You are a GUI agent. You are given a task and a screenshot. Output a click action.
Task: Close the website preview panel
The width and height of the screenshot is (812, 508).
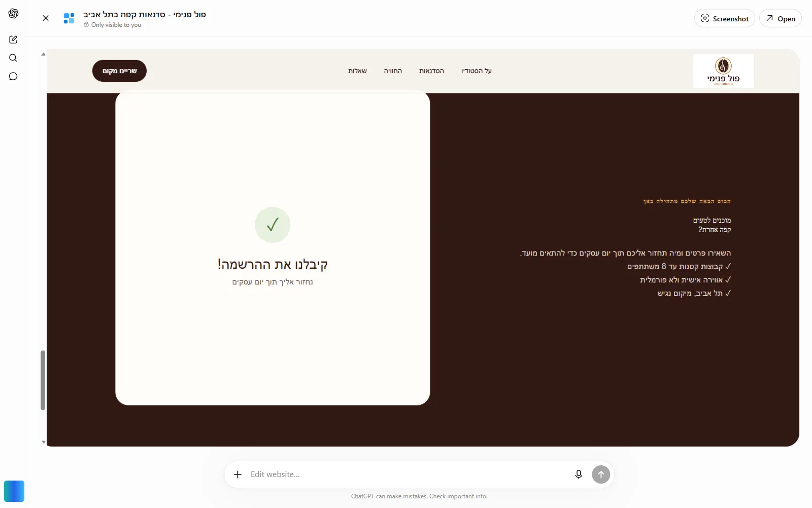[x=46, y=18]
